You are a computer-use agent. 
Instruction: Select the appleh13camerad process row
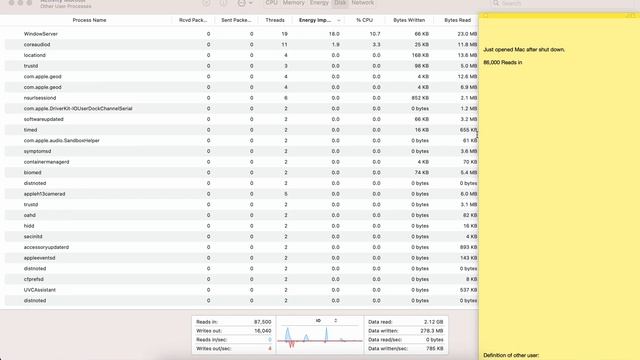click(x=241, y=194)
